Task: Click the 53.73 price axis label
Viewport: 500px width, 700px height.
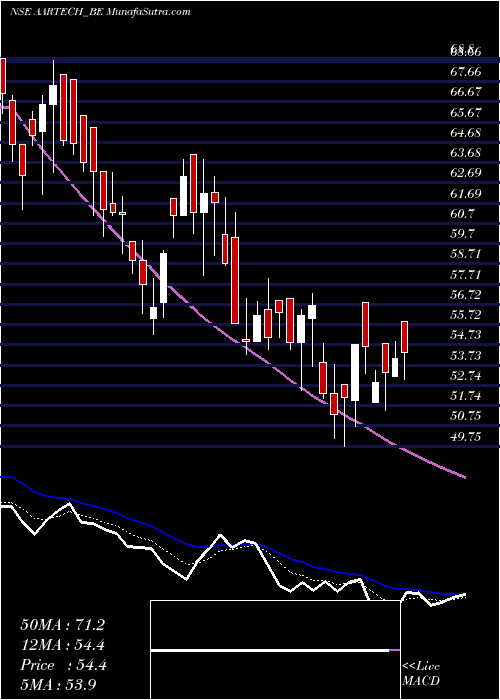Action: click(x=466, y=355)
